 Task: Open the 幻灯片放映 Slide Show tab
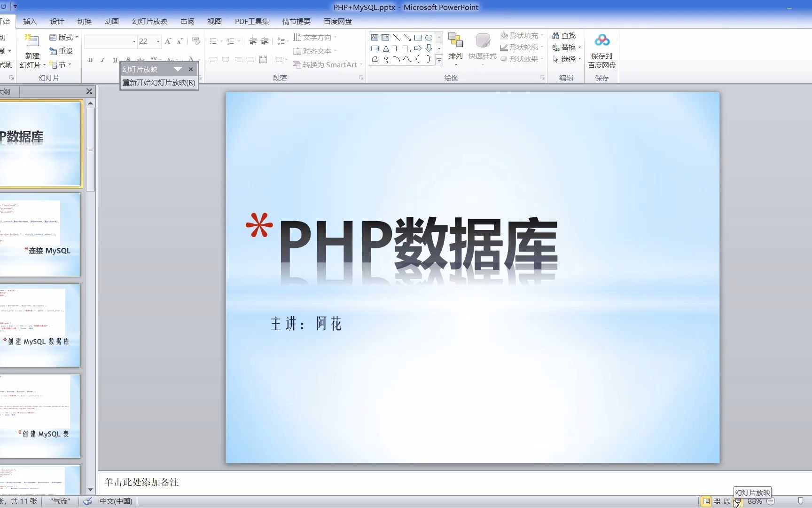(x=149, y=21)
